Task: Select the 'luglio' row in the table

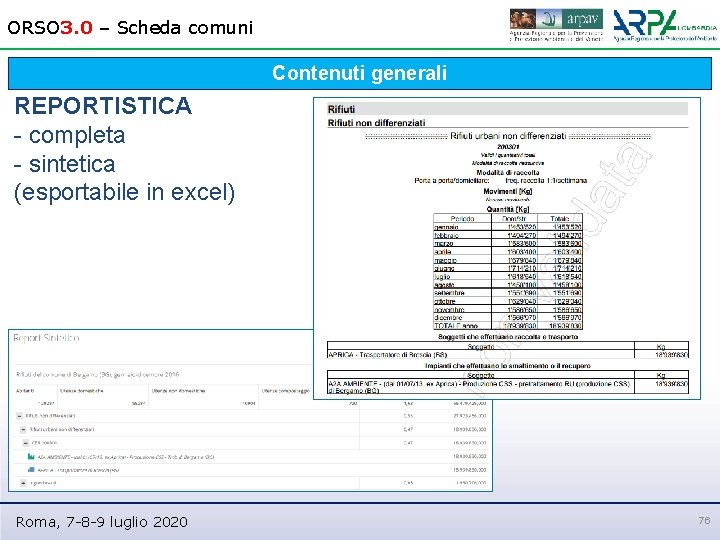Action: 508,276
